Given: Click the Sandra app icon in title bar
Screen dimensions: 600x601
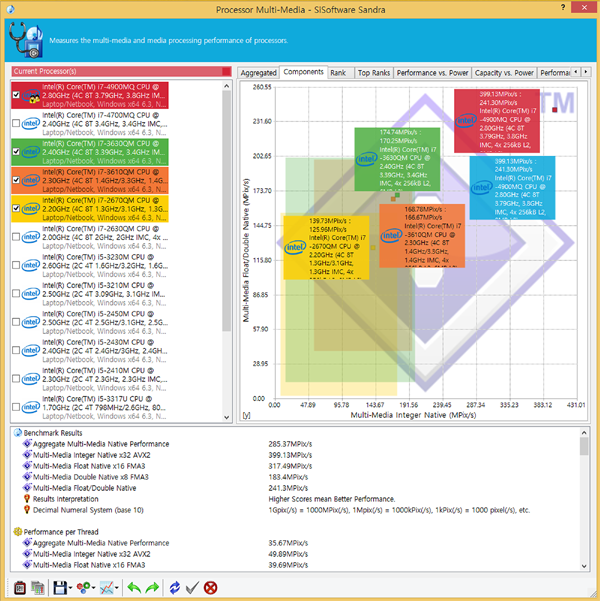Looking at the screenshot, I should coord(10,9).
